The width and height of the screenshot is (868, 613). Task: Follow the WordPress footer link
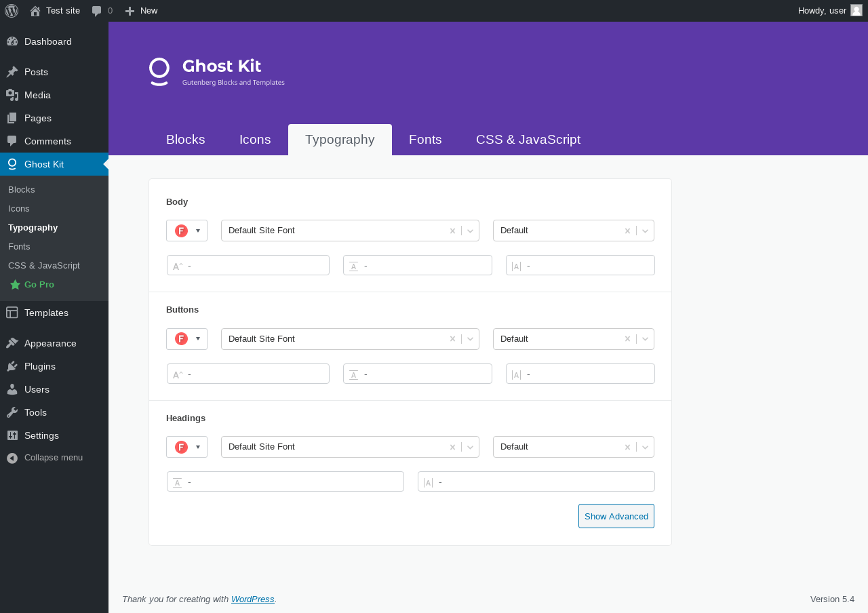(252, 599)
